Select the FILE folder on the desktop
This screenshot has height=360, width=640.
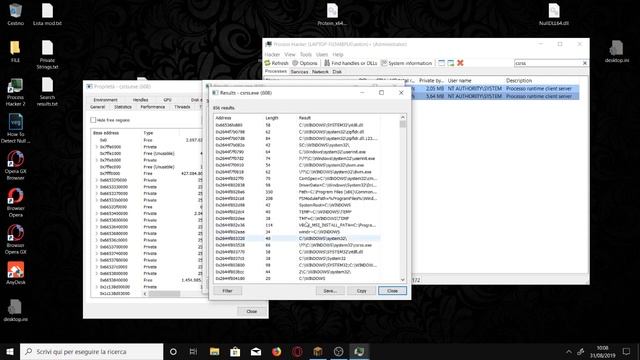15,51
